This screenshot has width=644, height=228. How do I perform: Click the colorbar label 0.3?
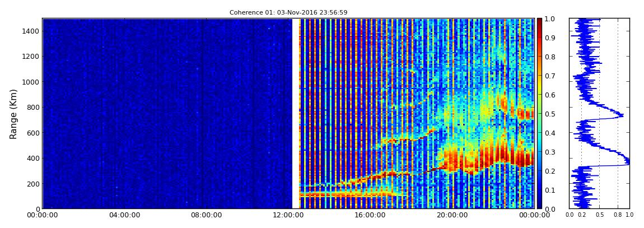(x=549, y=152)
